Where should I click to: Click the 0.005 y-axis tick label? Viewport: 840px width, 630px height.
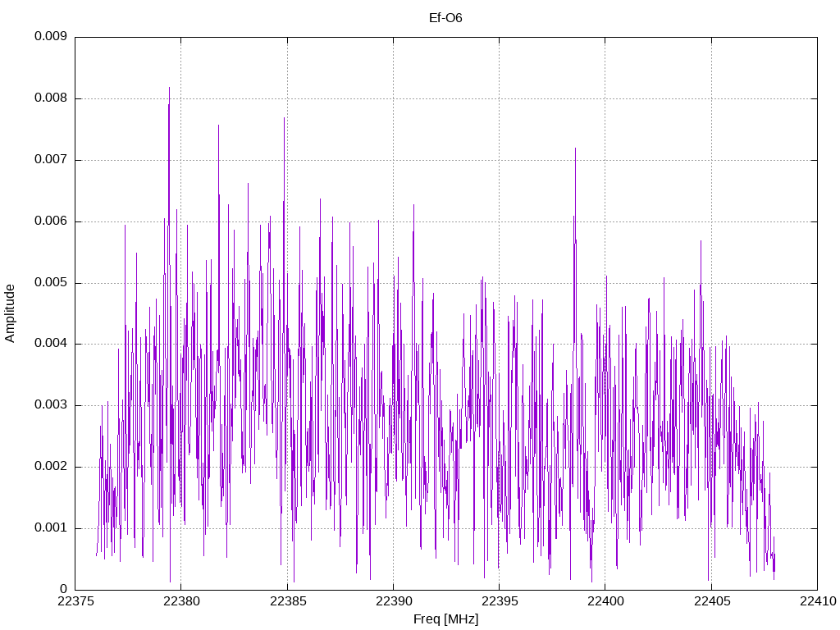50,282
